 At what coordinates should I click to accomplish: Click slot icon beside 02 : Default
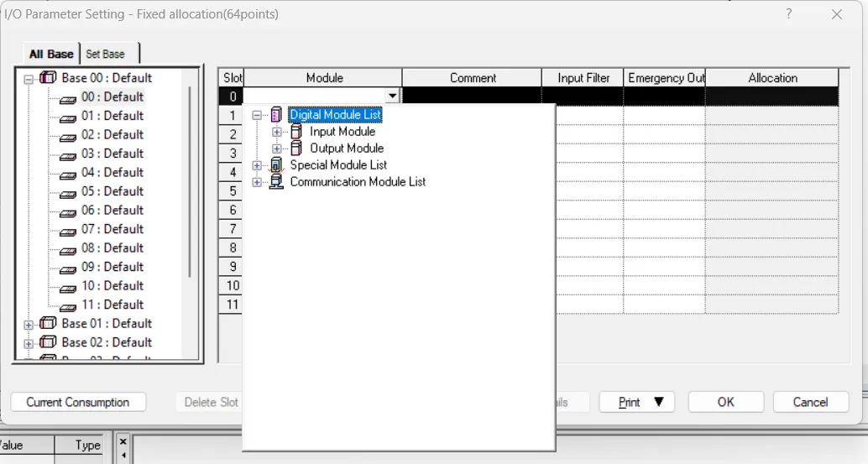(x=67, y=137)
